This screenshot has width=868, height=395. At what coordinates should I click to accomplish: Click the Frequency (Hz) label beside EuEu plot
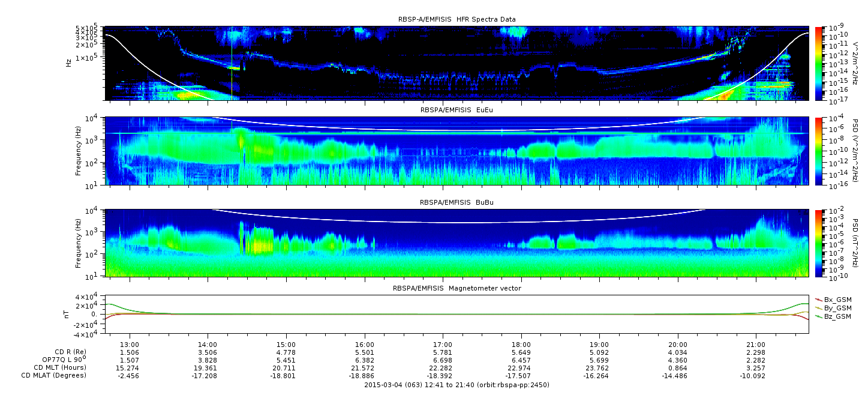tap(78, 151)
